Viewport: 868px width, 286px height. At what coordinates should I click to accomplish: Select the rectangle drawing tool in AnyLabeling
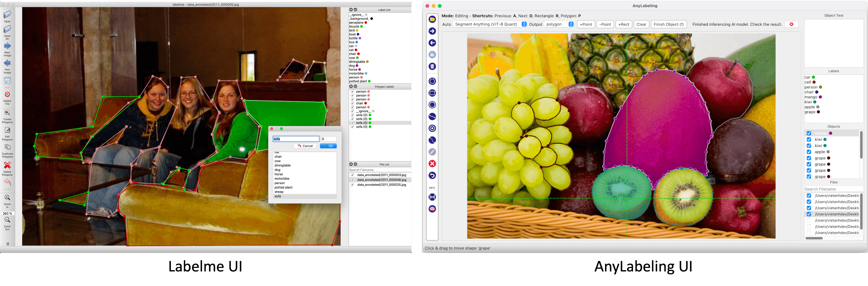pyautogui.click(x=432, y=93)
